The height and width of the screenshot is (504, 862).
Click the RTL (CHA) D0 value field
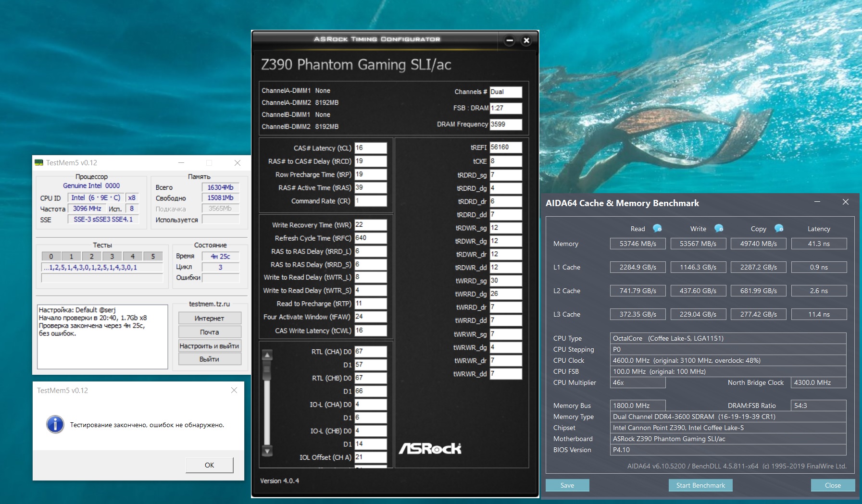371,352
